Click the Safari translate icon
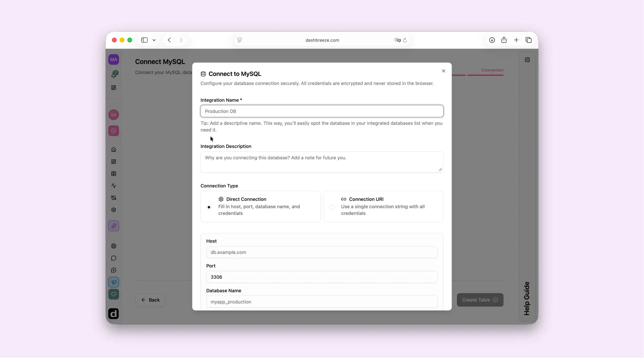The height and width of the screenshot is (362, 644). click(398, 40)
